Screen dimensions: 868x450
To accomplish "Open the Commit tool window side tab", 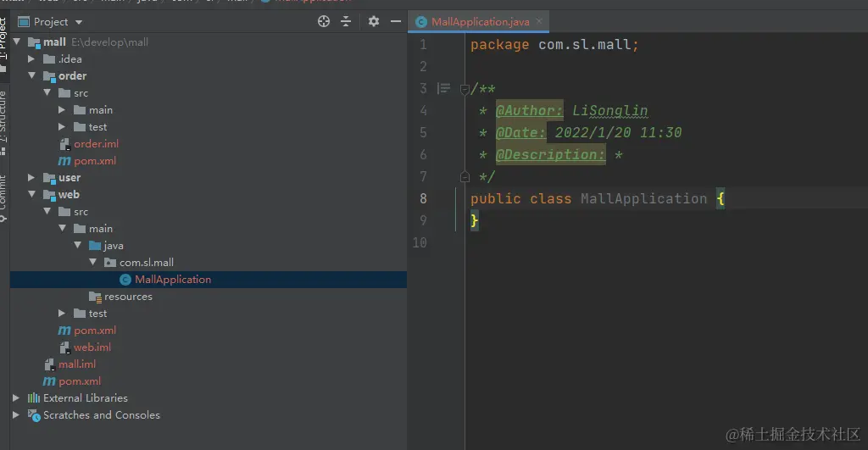I will [3, 198].
